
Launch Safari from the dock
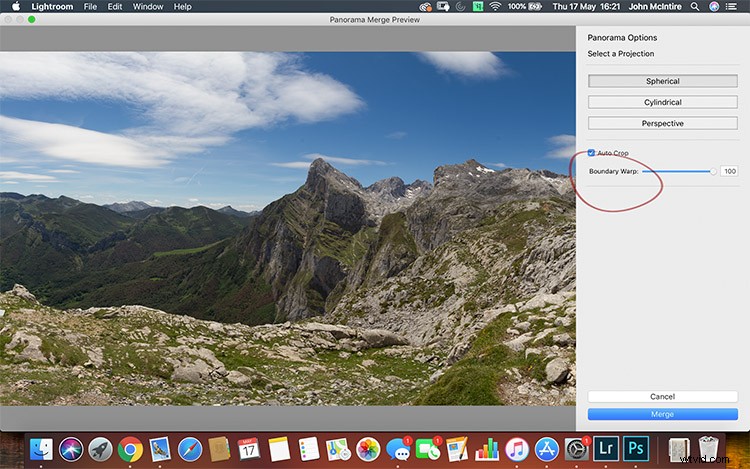[189, 449]
